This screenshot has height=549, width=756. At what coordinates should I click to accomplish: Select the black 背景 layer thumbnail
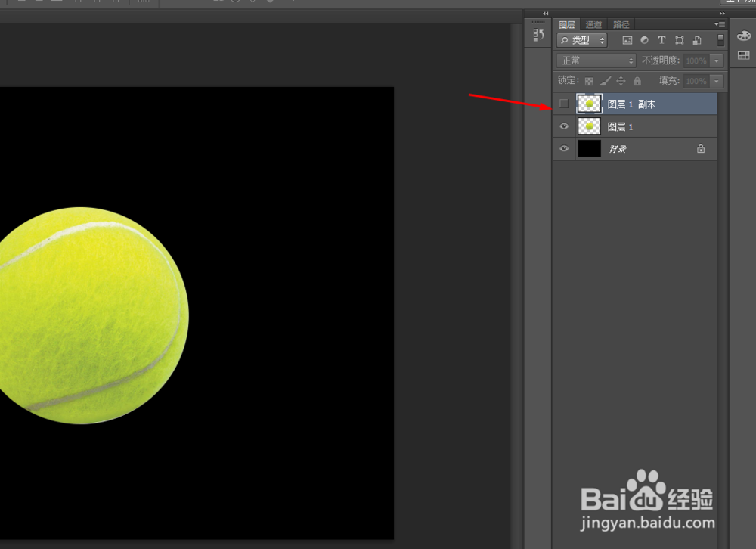(x=589, y=148)
